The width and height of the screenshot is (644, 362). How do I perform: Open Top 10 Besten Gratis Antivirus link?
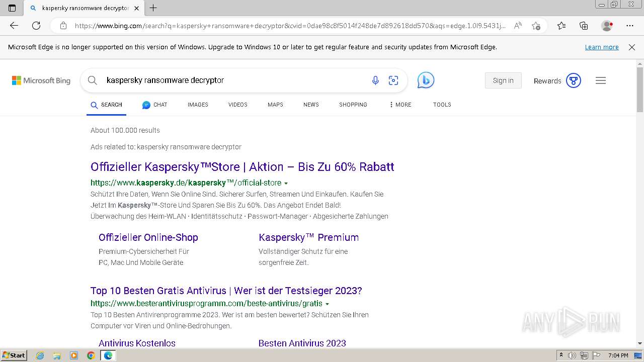226,291
